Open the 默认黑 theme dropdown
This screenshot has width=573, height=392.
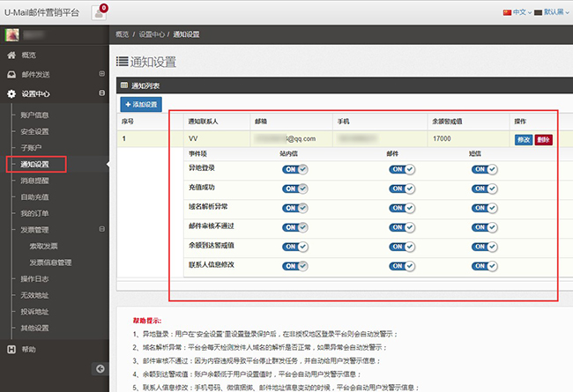pos(552,12)
